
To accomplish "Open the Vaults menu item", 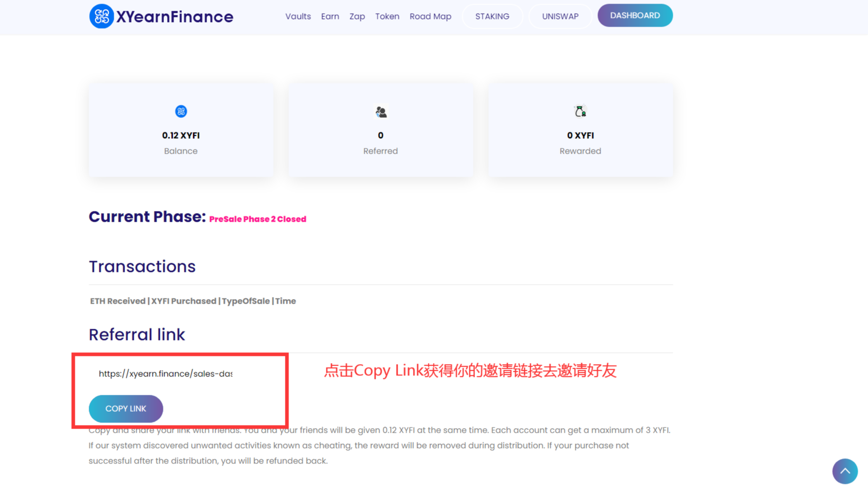I will point(298,16).
